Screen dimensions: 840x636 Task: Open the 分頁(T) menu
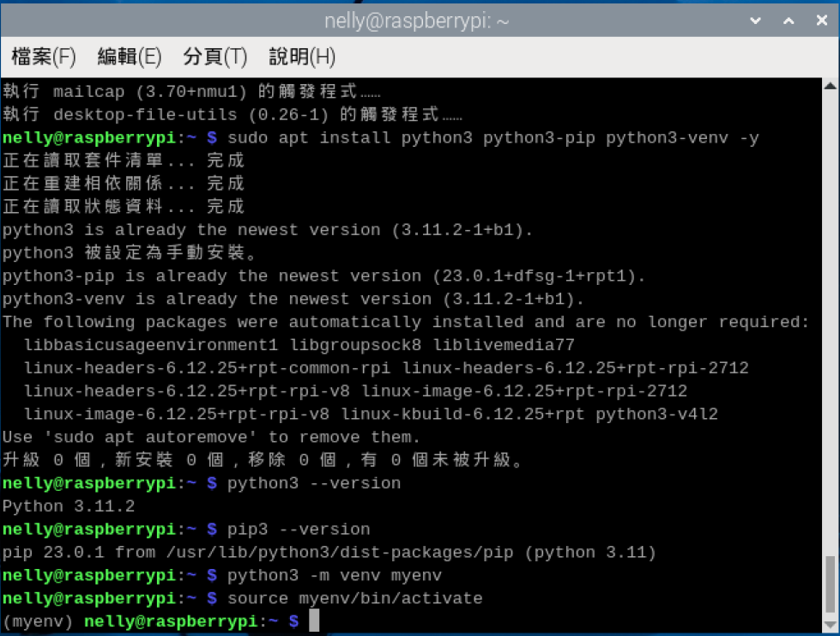coord(215,57)
